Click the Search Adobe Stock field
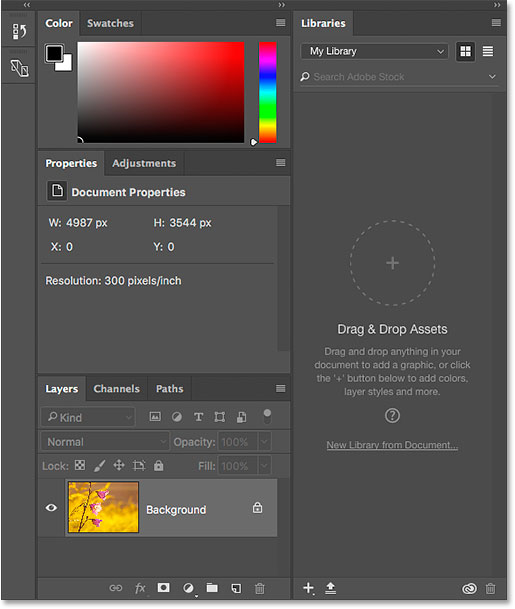Image resolution: width=515 pixels, height=609 pixels. point(393,77)
